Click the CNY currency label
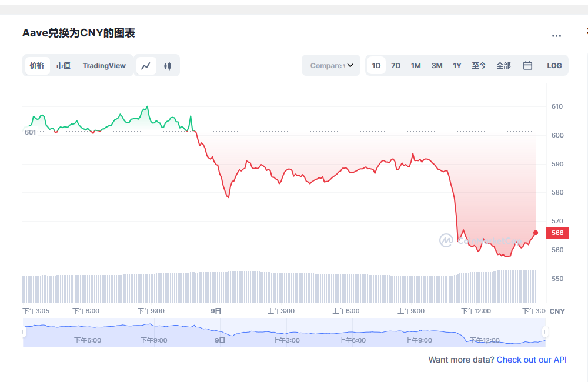 tap(557, 311)
